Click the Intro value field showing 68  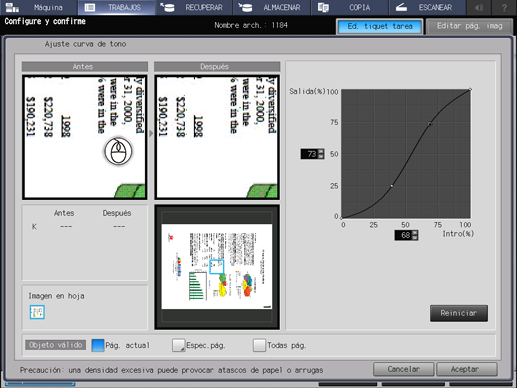point(403,235)
